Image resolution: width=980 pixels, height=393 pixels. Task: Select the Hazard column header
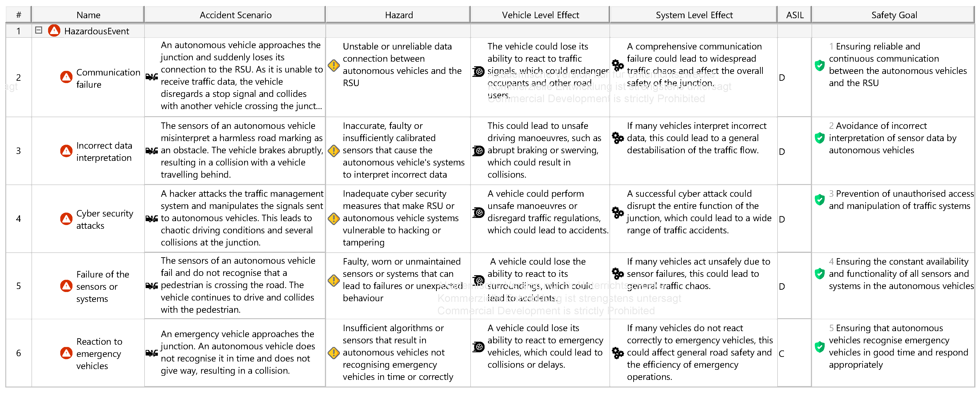click(x=399, y=15)
